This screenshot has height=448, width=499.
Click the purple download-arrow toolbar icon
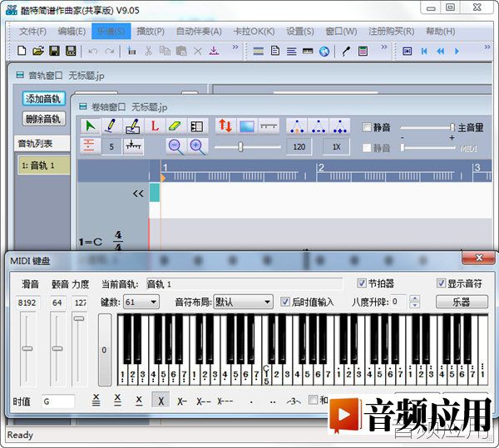(214, 51)
